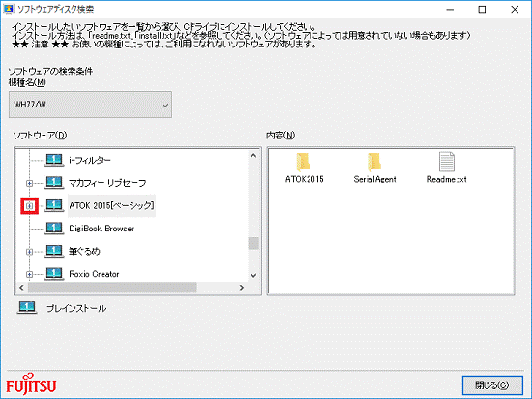Expand the ATOK 2015[ベーシック] tree node
The height and width of the screenshot is (399, 532).
click(x=30, y=206)
